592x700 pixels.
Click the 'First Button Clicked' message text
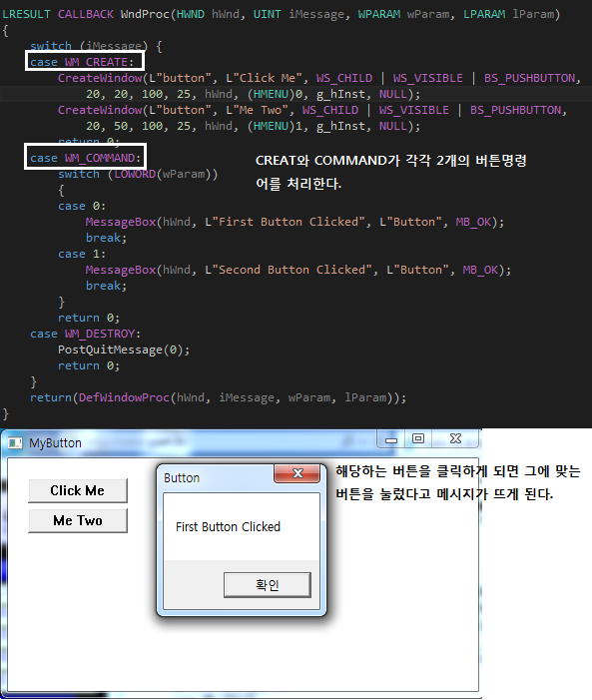tap(228, 527)
